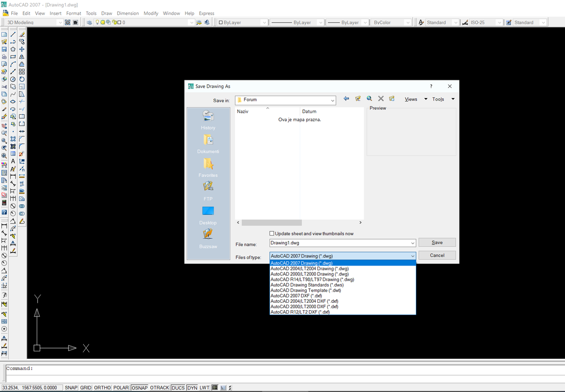Select the Line draw tool
The width and height of the screenshot is (565, 392).
click(x=13, y=34)
